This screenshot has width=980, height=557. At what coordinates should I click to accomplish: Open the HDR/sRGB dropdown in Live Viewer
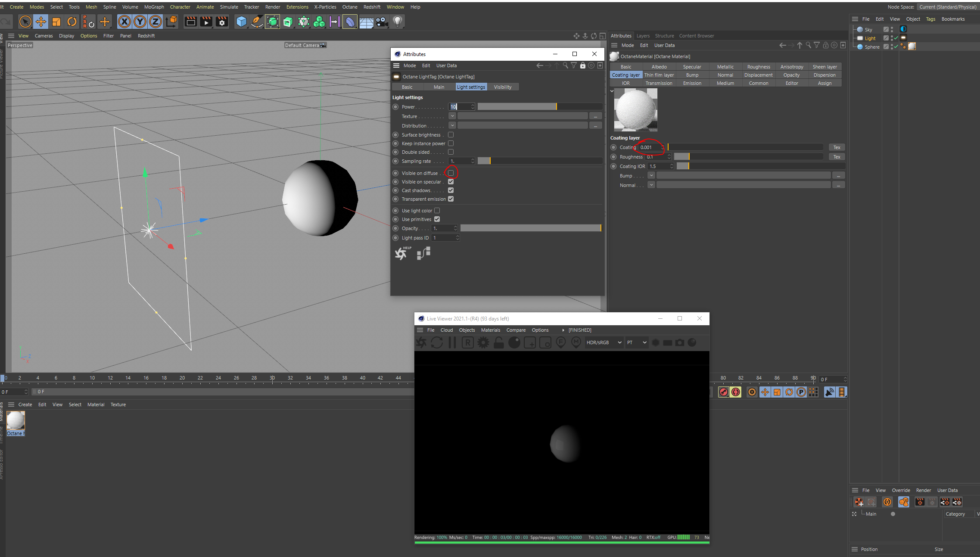[x=604, y=342]
